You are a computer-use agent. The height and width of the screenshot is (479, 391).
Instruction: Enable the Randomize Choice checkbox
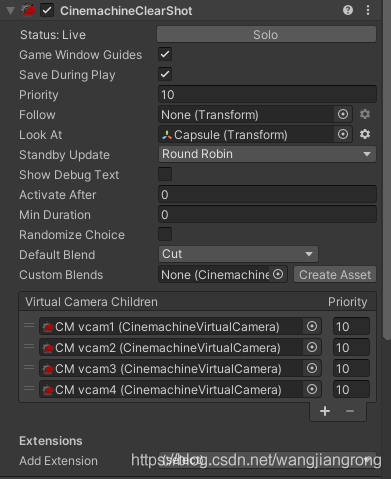[165, 234]
